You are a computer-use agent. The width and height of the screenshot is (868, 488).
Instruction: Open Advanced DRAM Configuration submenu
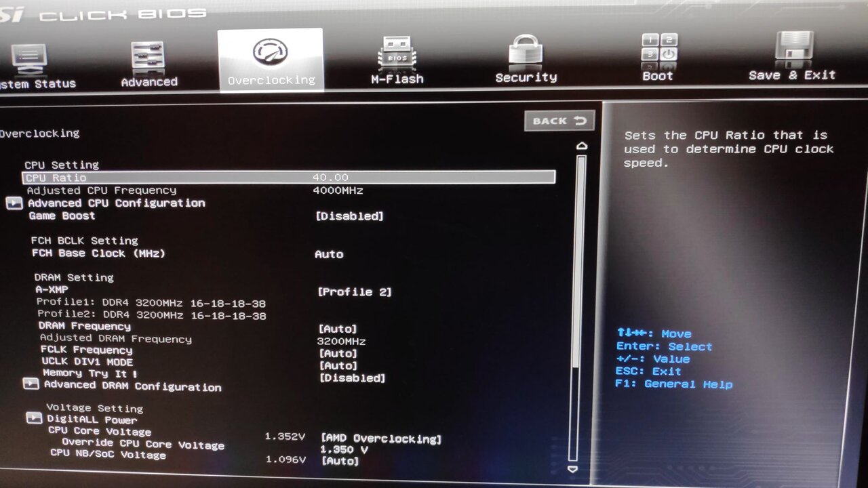click(133, 386)
